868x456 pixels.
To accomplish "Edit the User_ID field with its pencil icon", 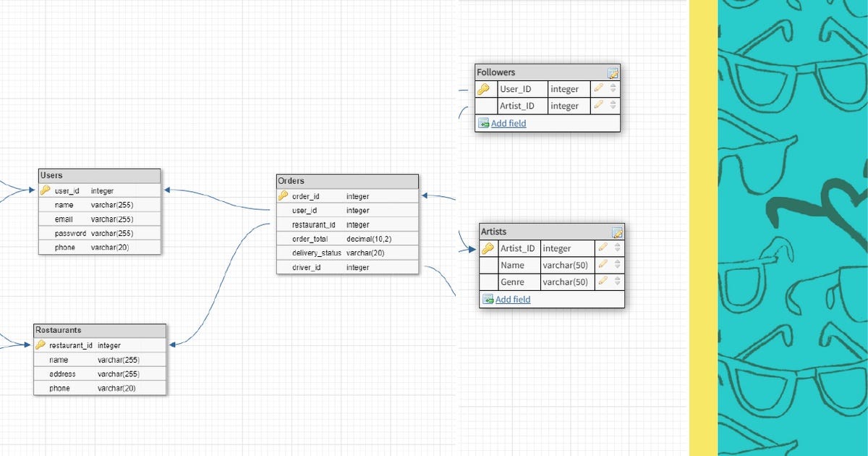I will (x=598, y=88).
